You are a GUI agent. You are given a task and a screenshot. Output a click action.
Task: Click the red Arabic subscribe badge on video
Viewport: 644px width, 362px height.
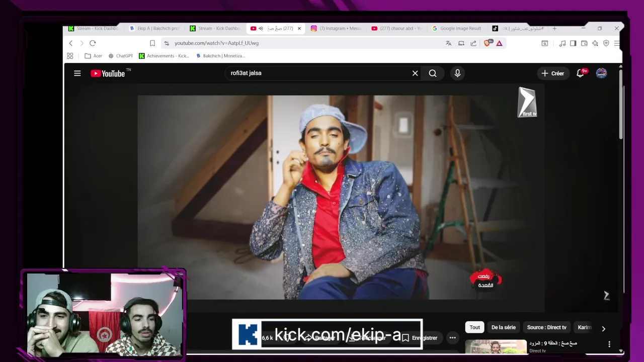(x=486, y=280)
